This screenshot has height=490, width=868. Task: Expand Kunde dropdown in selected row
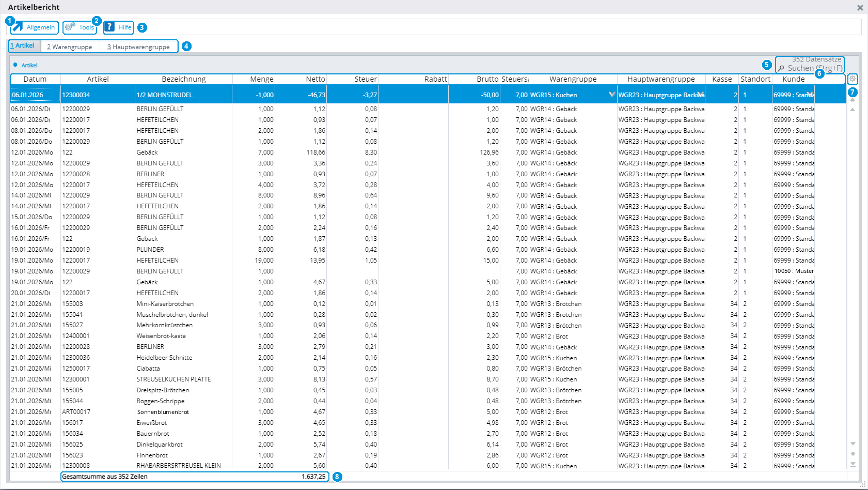pos(810,95)
